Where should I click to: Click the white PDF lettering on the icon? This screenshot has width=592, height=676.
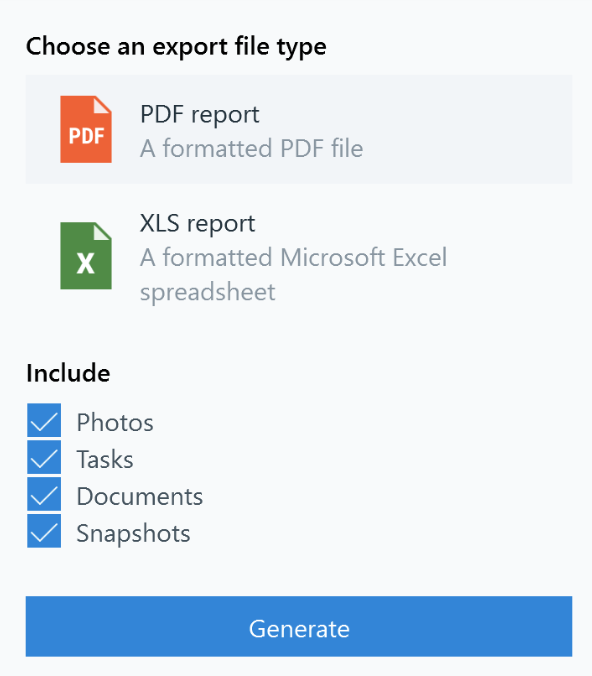tap(86, 136)
